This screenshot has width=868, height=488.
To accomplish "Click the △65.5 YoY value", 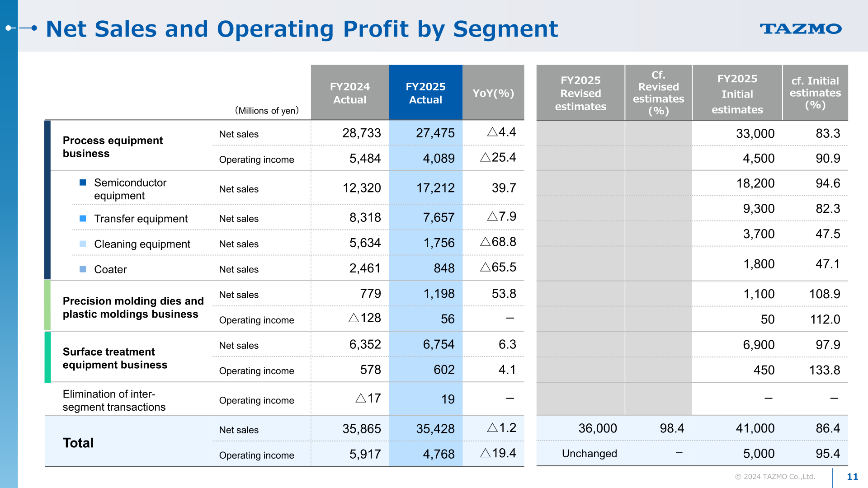I will point(498,267).
